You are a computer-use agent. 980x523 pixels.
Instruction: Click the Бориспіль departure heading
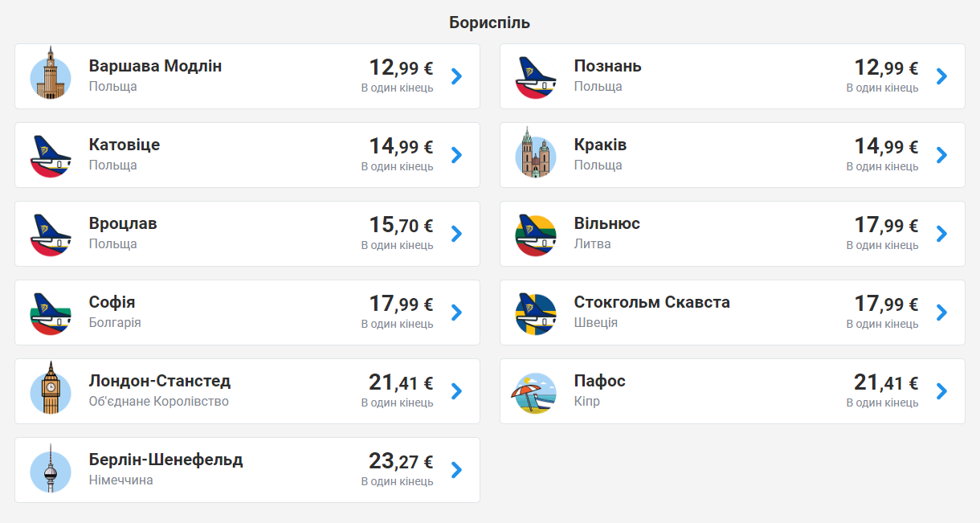pyautogui.click(x=490, y=22)
